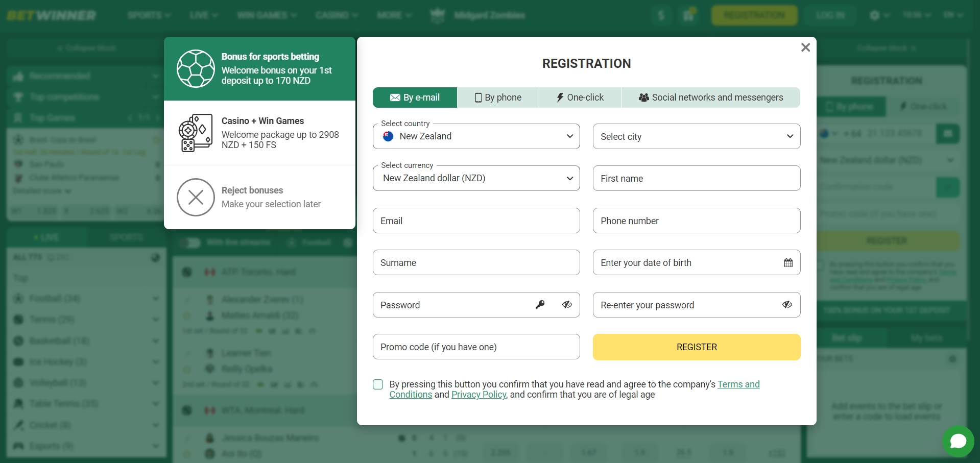
Task: Open Social networks and messengers tab
Action: [x=710, y=98]
